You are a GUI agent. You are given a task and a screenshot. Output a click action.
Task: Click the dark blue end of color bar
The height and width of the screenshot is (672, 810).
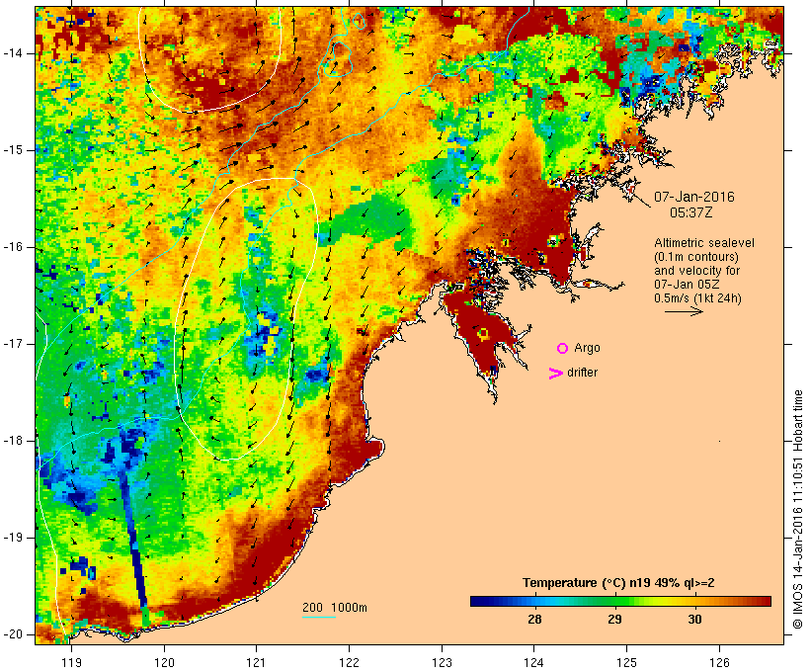tap(476, 601)
